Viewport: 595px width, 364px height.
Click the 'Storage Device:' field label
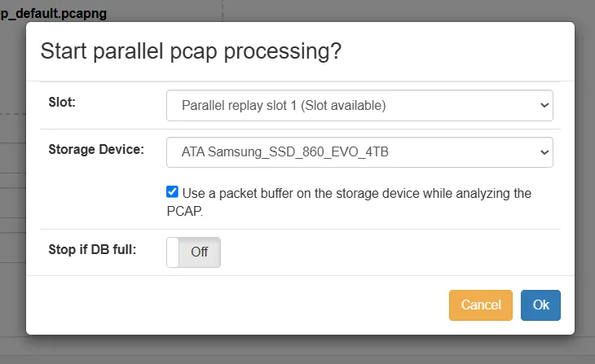[x=96, y=149]
